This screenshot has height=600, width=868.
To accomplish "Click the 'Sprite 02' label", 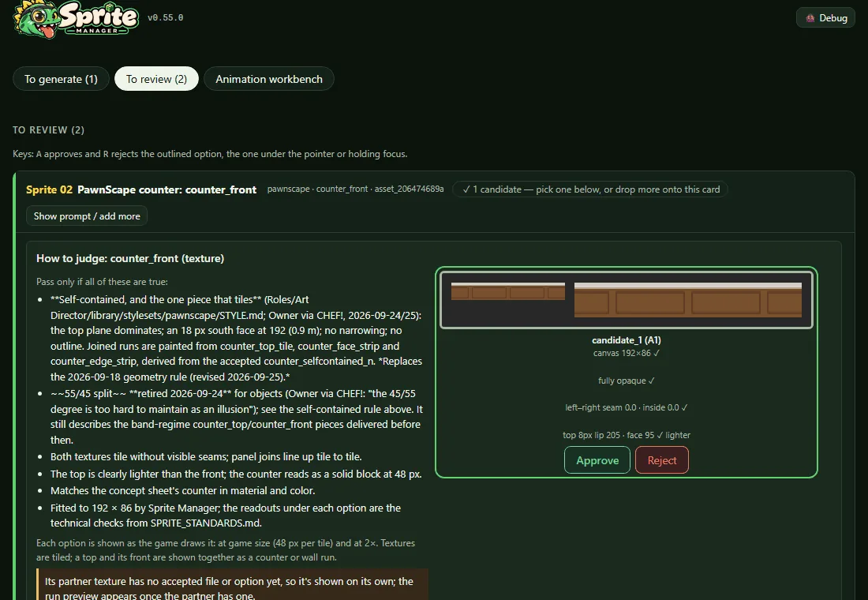I will (x=49, y=189).
